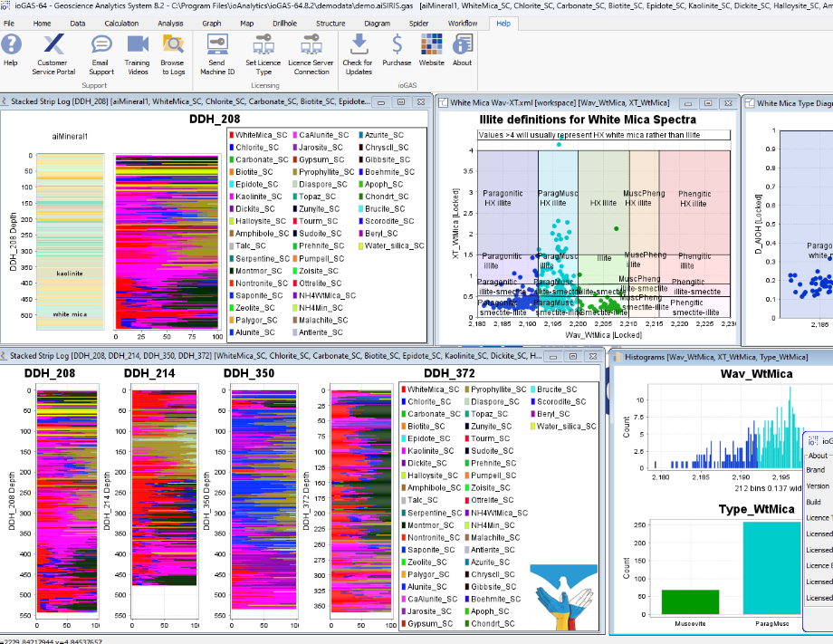Open the Diagram ribbon tab
833x644 pixels.
(378, 24)
